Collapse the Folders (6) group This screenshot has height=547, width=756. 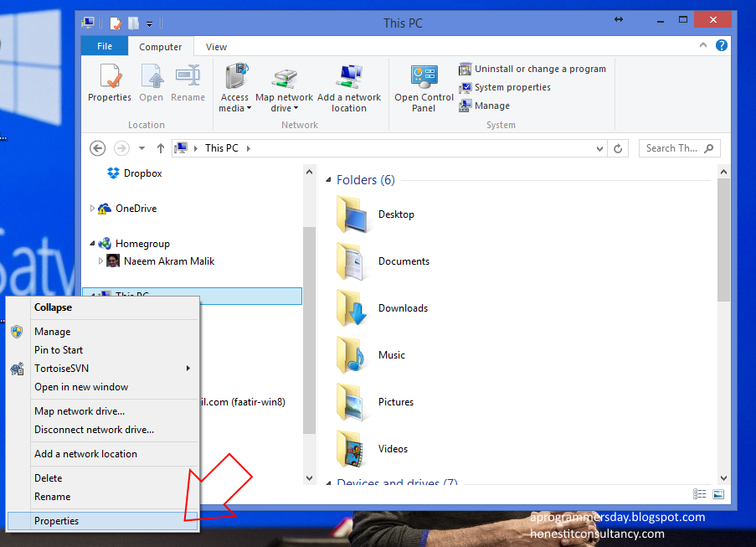tap(328, 179)
